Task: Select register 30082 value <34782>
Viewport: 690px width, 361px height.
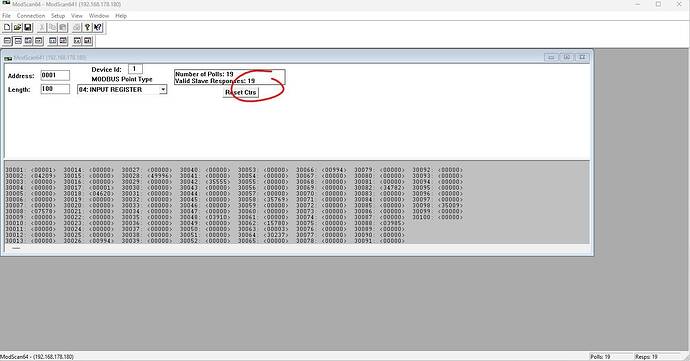Action: (392, 188)
